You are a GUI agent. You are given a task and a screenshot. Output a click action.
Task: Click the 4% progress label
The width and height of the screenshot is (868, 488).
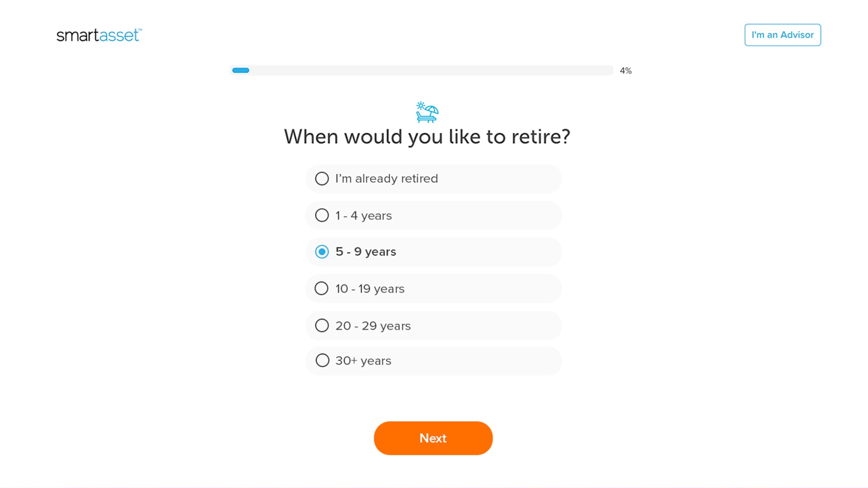626,71
